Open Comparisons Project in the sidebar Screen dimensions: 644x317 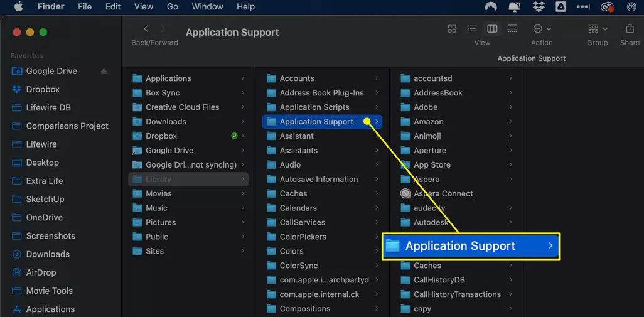tap(67, 126)
